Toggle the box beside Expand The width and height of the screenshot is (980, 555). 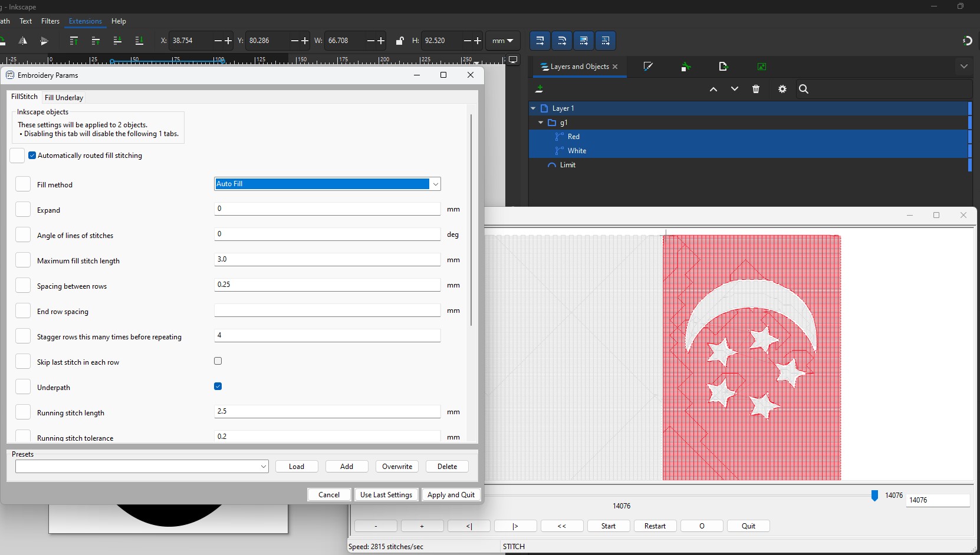pos(23,210)
